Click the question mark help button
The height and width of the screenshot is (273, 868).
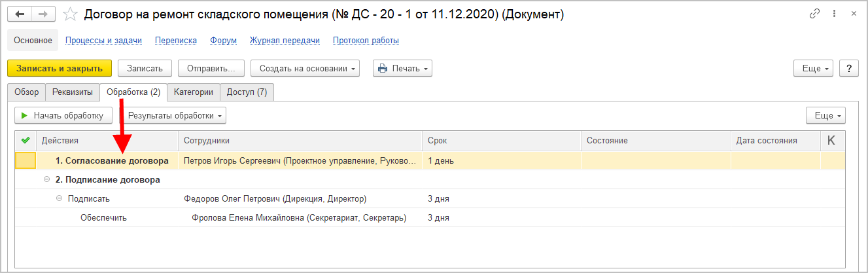(848, 68)
